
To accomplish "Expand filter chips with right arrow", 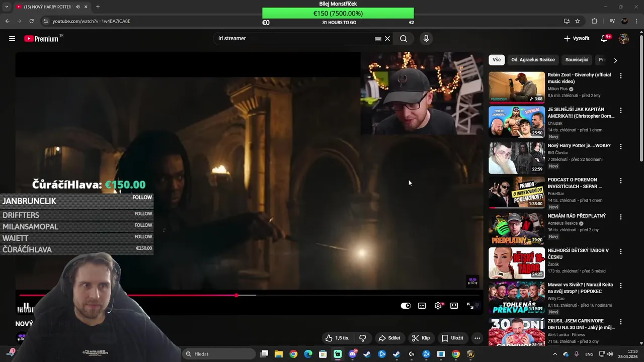I will [615, 60].
